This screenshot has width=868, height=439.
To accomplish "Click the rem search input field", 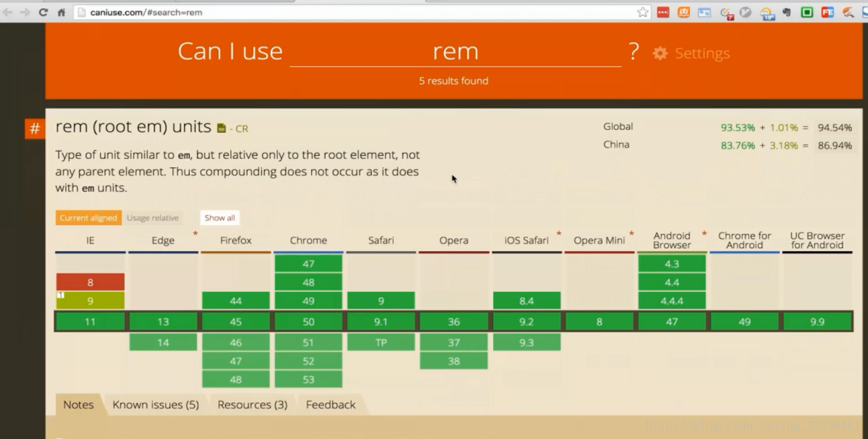I will point(455,51).
